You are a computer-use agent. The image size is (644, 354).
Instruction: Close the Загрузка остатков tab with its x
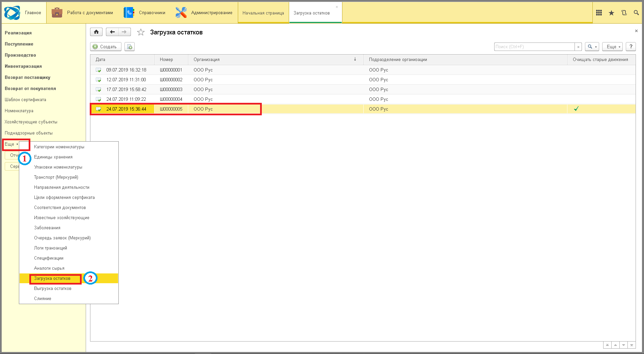coord(337,7)
